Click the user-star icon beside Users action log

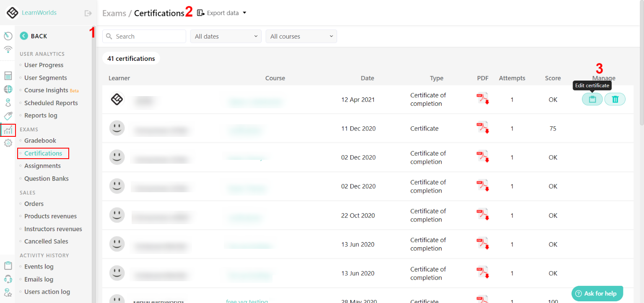[8, 291]
